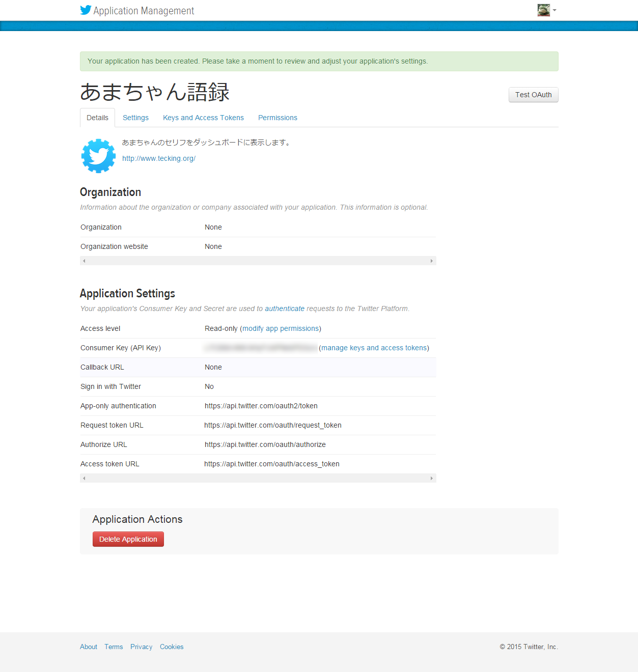Click the Test OAuth button
This screenshot has height=672, width=638.
tap(533, 95)
